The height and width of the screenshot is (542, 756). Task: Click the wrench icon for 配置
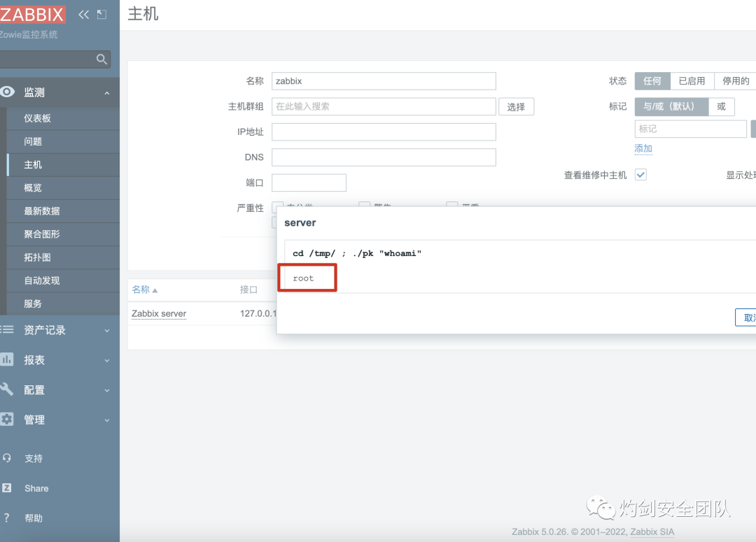click(x=7, y=390)
